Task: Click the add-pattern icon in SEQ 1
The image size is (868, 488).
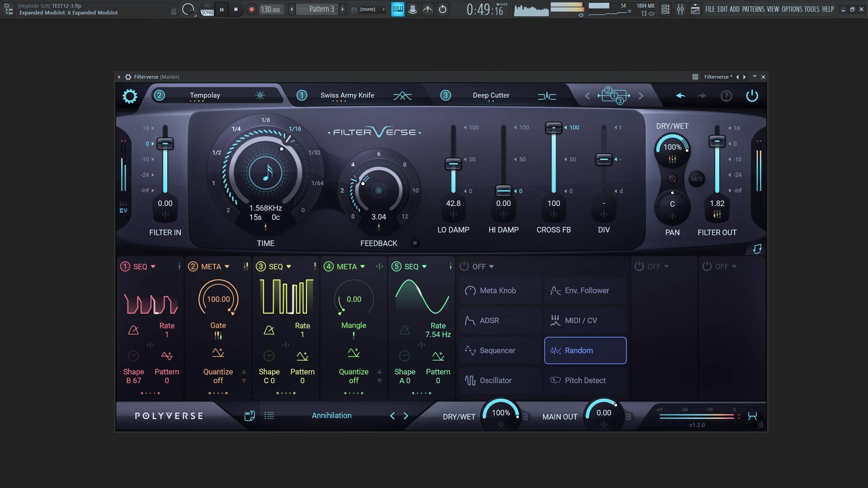Action: tap(167, 356)
